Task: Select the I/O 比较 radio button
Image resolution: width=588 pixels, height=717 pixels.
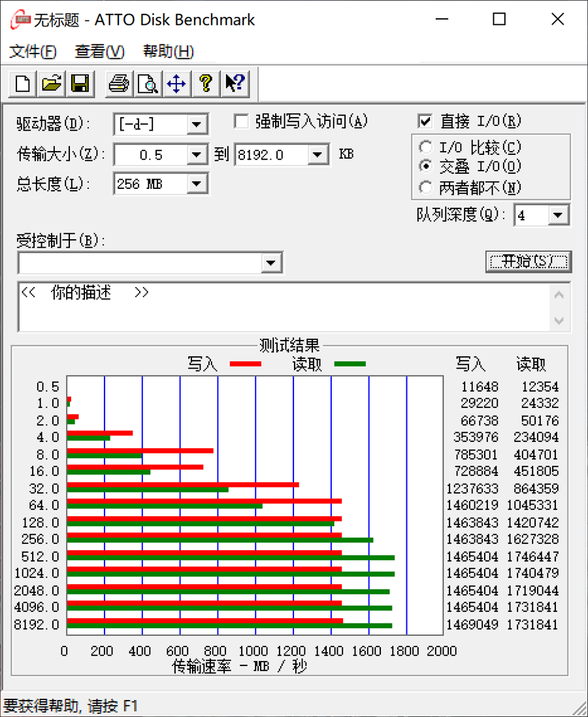Action: coord(426,147)
